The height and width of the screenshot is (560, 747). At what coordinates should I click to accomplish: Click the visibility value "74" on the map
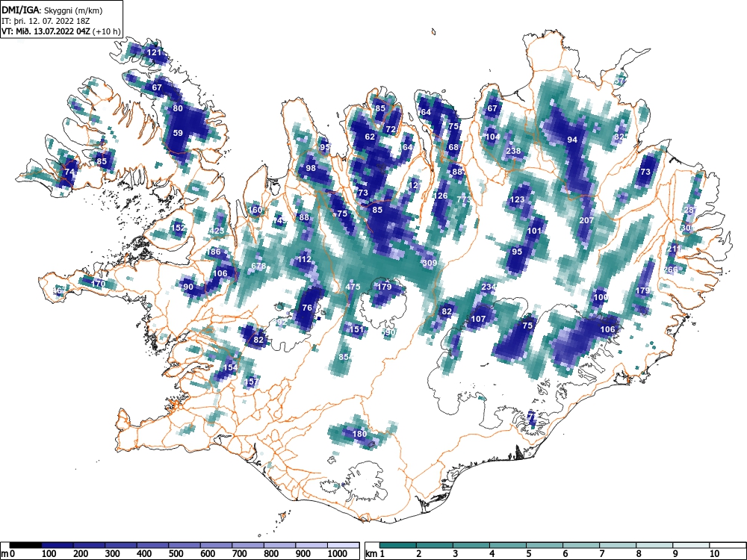click(x=69, y=172)
